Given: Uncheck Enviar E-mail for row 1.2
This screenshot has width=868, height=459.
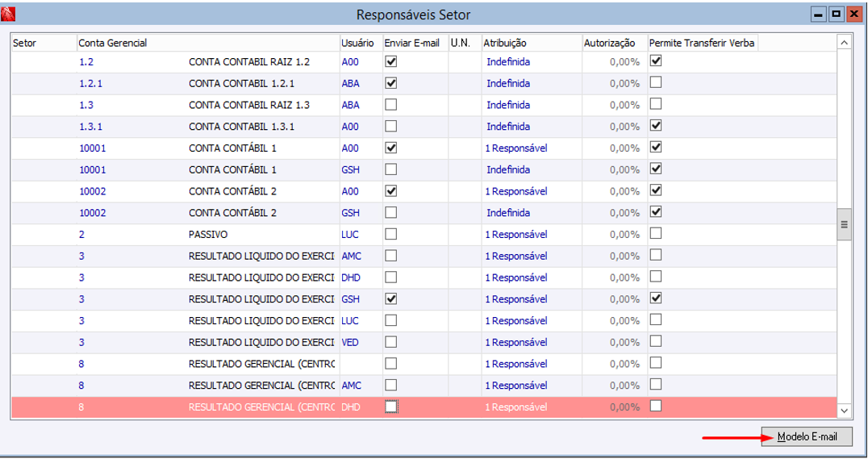Looking at the screenshot, I should (390, 61).
